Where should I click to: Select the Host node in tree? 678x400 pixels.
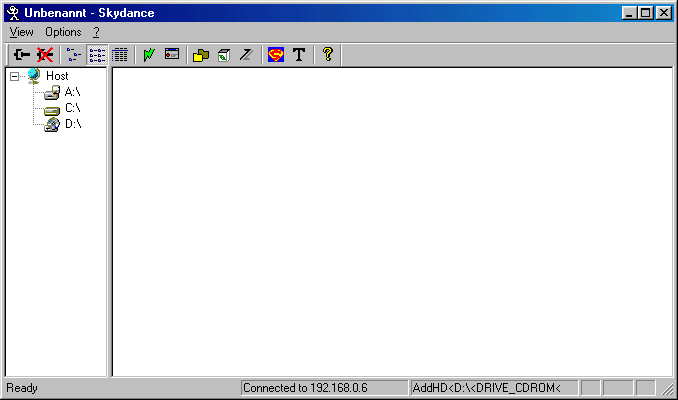point(57,76)
